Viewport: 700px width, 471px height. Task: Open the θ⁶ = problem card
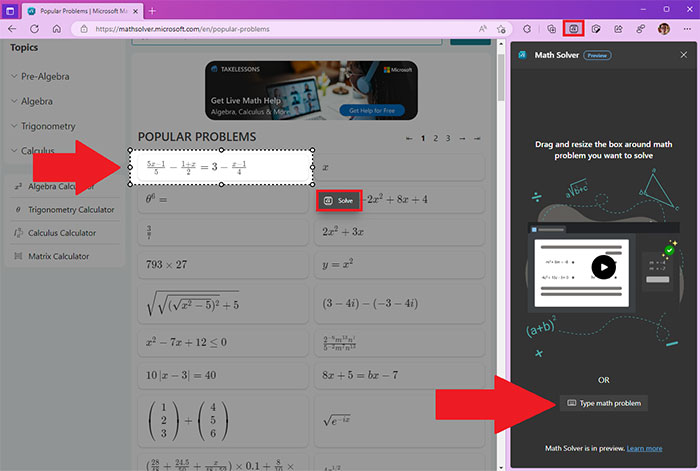point(222,199)
